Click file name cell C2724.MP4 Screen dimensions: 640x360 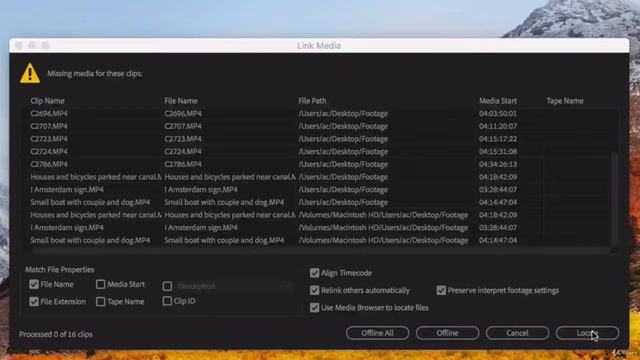(183, 151)
